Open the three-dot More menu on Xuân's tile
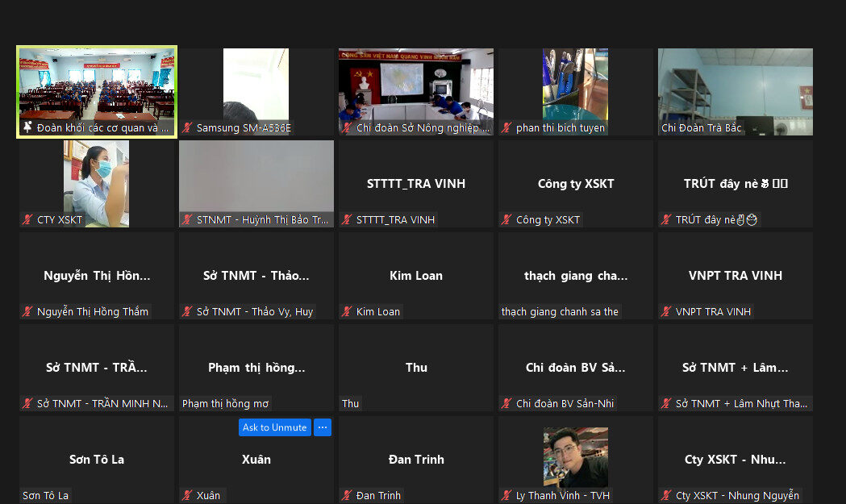846x504 pixels. (322, 427)
